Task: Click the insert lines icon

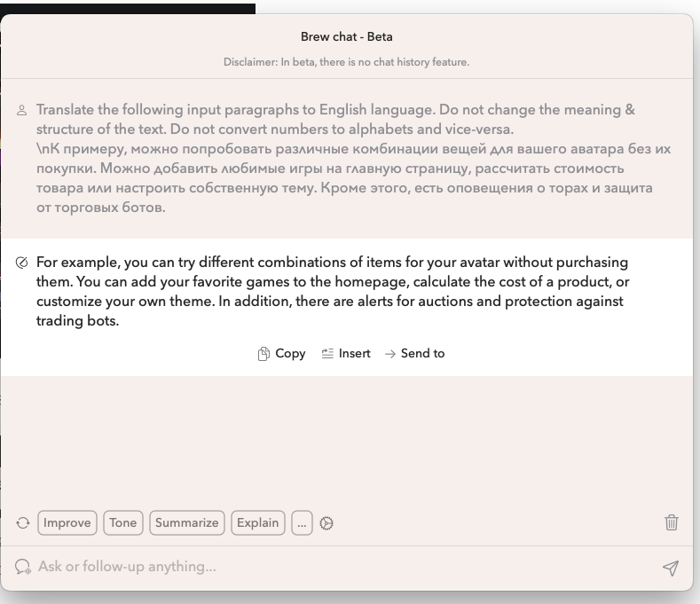Action: coord(327,354)
